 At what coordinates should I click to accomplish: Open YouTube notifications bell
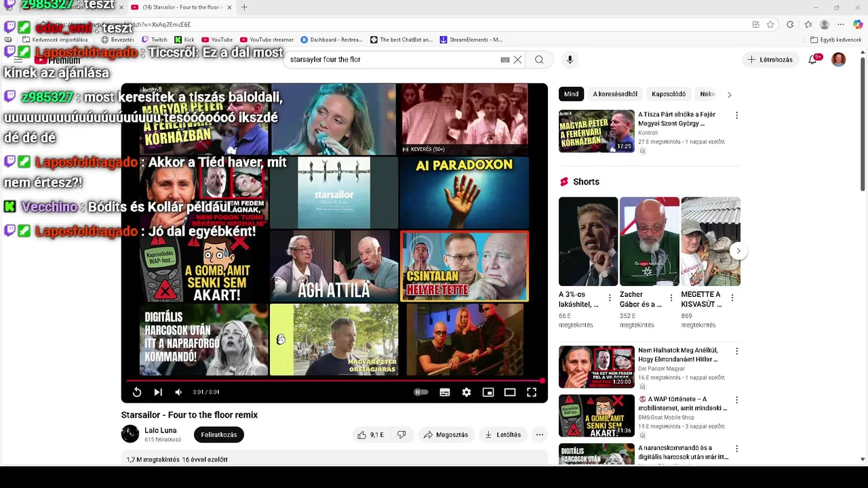[x=812, y=60]
